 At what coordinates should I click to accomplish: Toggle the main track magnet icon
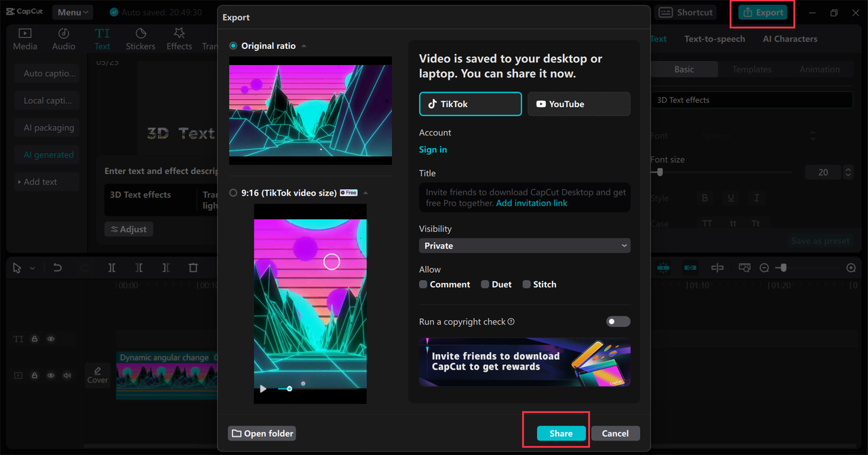click(663, 268)
